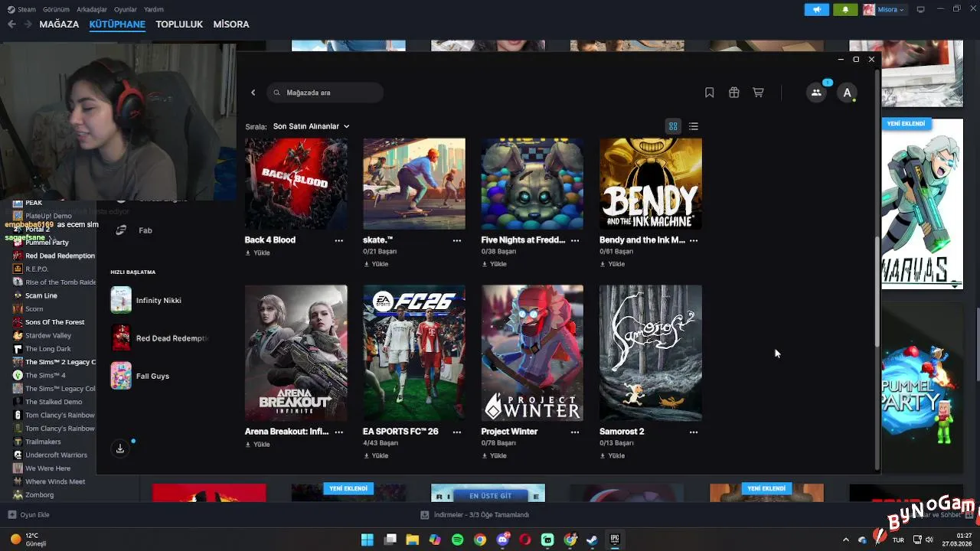
Task: Open the Görünüm menu in Steam
Action: [56, 9]
